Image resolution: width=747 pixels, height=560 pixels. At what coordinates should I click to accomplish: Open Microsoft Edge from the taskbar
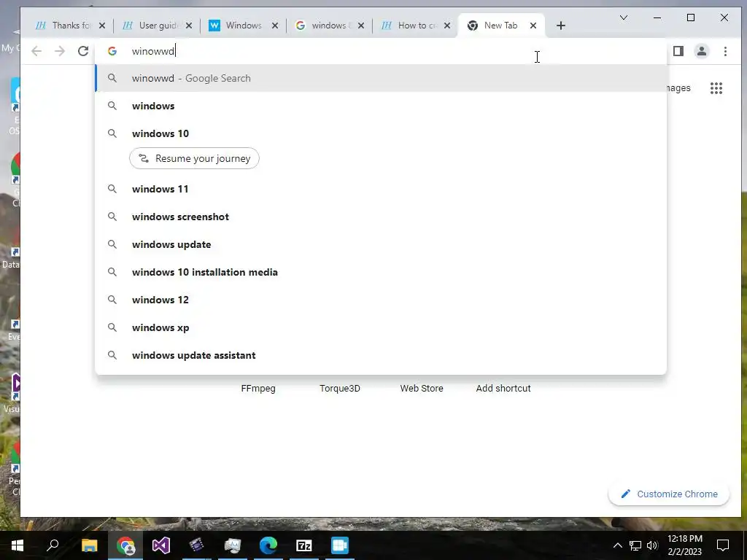coord(268,545)
